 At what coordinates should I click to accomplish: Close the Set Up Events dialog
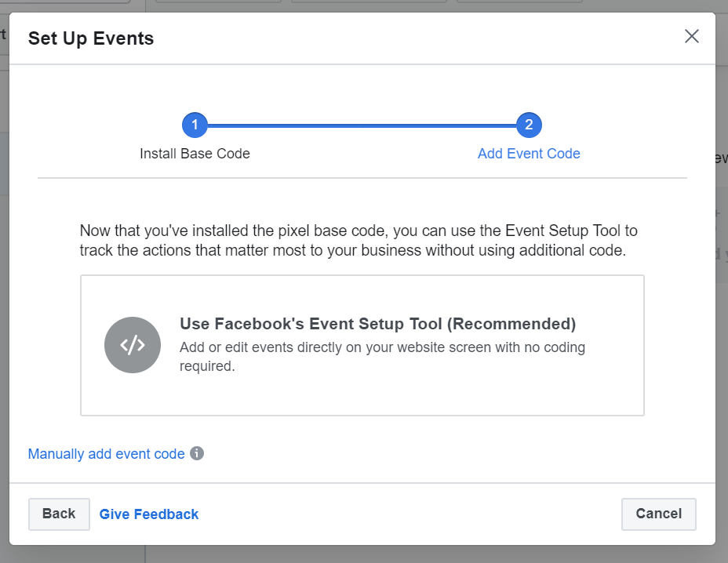coord(691,36)
